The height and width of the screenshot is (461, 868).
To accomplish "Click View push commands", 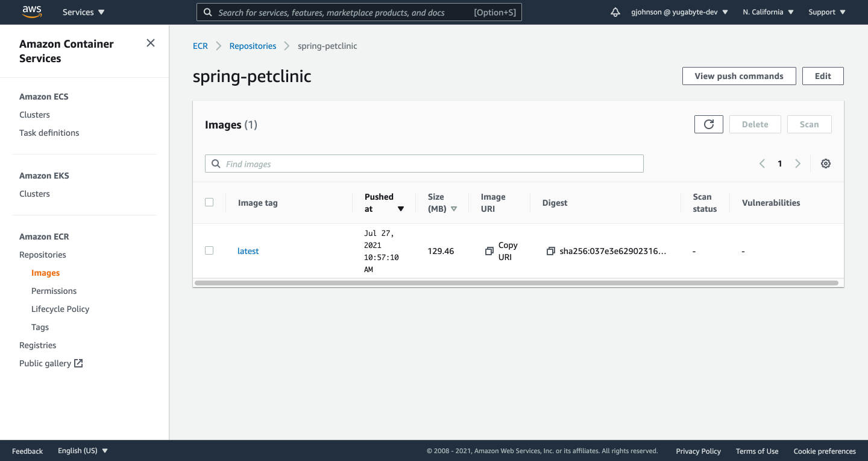I will coord(739,75).
